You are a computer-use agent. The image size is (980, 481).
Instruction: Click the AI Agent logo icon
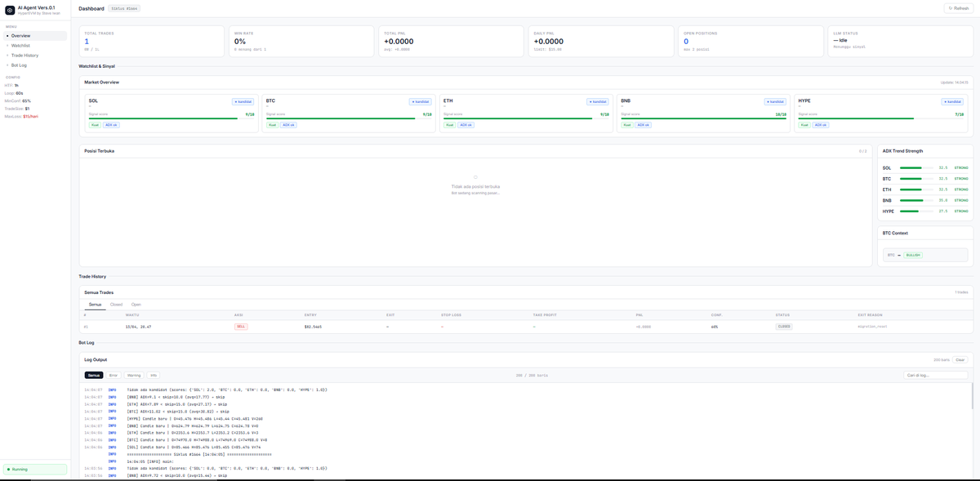pos(10,10)
